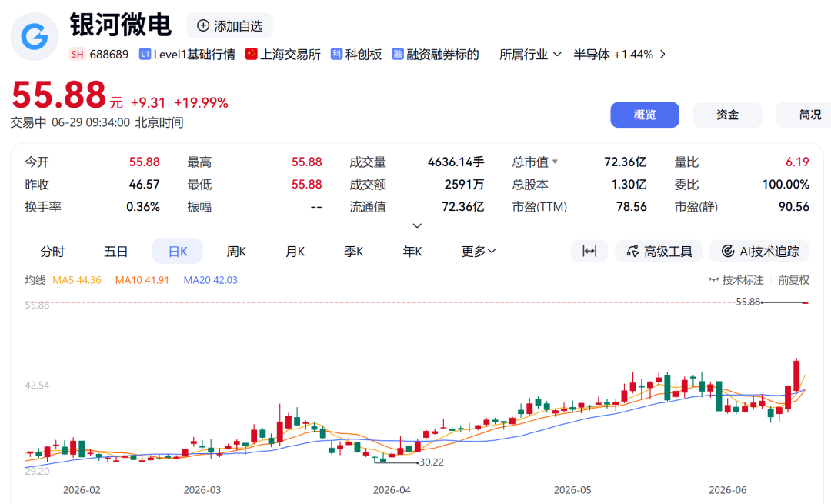Click the latest limit-up candlestick at 55.88
Screen dimensions: 831x504
tap(806, 302)
